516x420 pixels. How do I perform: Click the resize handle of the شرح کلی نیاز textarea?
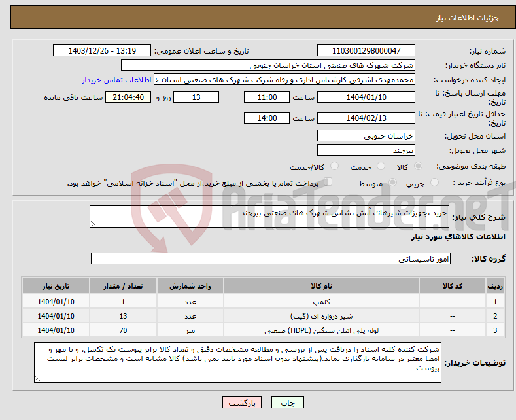pyautogui.click(x=94, y=224)
